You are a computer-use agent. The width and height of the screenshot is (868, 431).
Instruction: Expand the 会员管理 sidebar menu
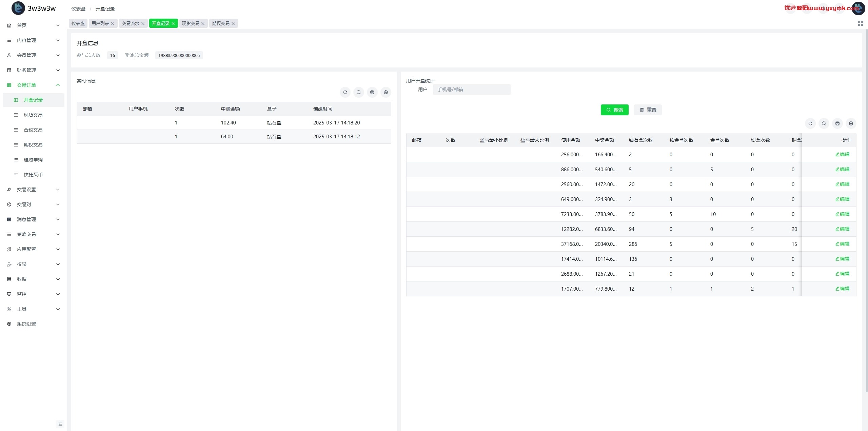tap(34, 55)
